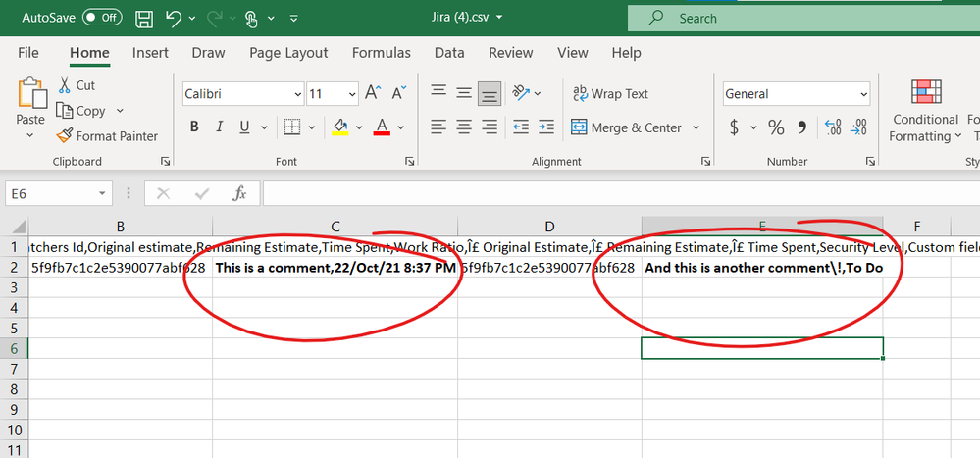Open the Alignment dialog launcher
This screenshot has width=980, height=458.
tap(705, 161)
